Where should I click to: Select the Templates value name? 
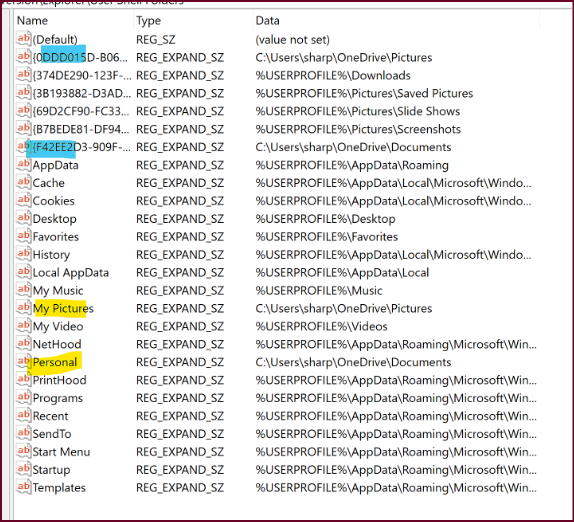tap(59, 488)
